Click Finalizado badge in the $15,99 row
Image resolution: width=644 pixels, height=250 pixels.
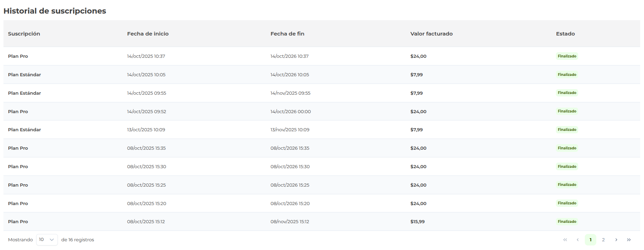click(567, 221)
